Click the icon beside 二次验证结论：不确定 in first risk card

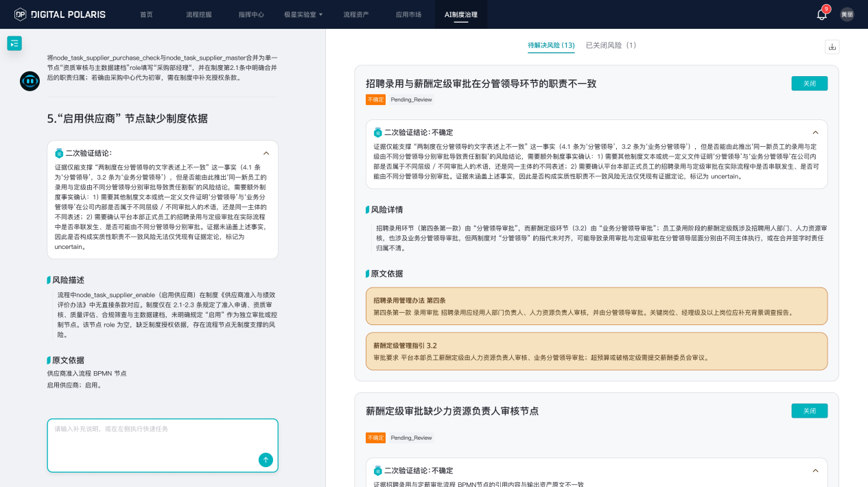pos(377,132)
